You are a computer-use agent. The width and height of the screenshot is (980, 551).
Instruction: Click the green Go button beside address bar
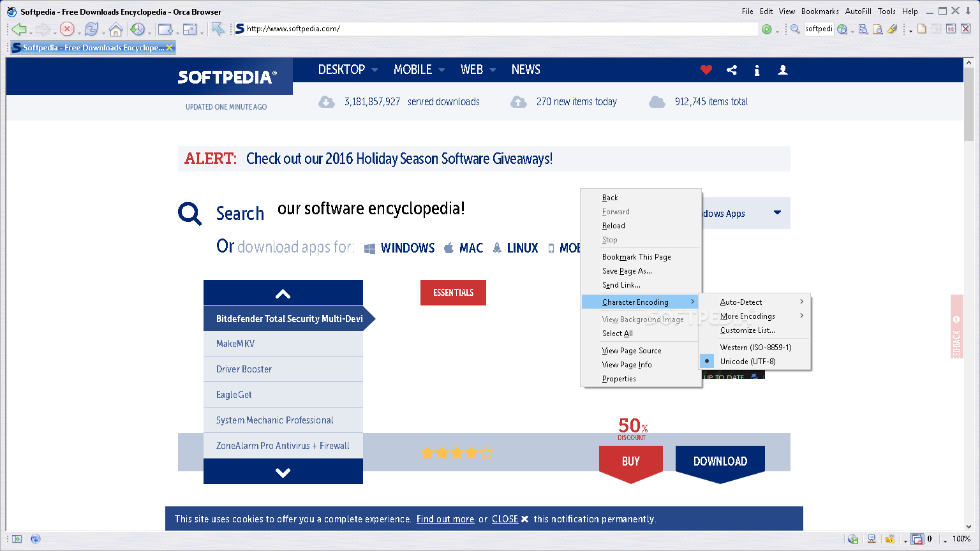(x=767, y=29)
